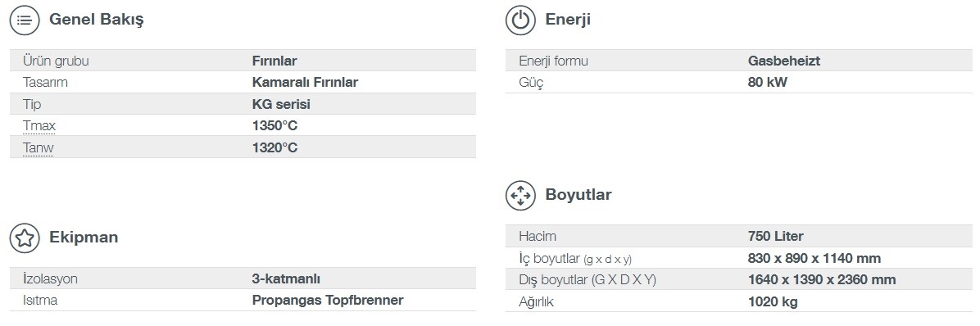Click the Gasbeheizt energy form value
The image size is (980, 326).
tap(783, 61)
